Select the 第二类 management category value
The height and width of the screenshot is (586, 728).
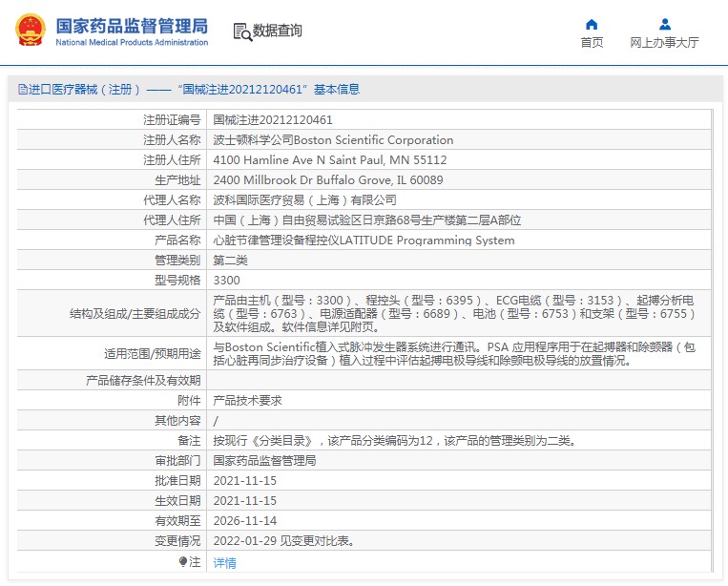(230, 260)
